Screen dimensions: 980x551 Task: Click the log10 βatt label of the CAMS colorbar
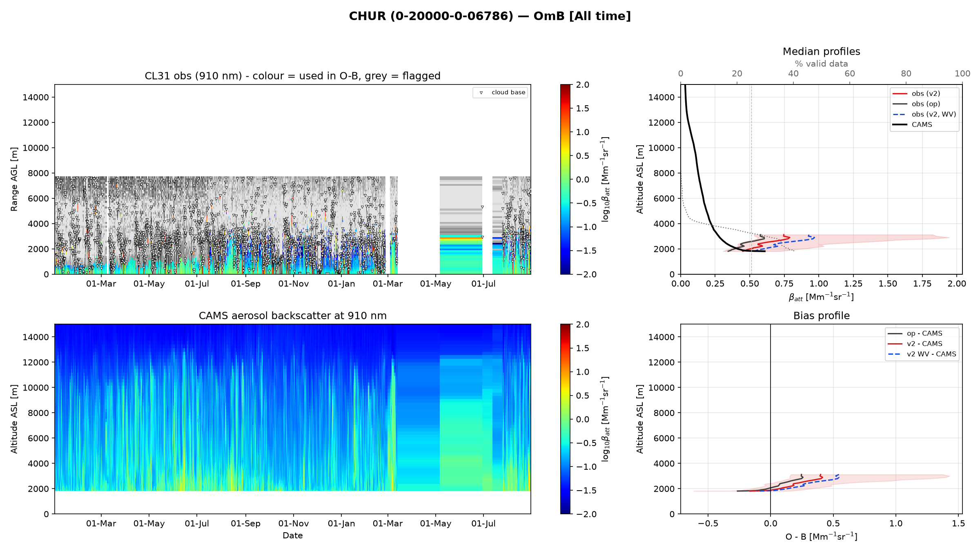(x=605, y=419)
